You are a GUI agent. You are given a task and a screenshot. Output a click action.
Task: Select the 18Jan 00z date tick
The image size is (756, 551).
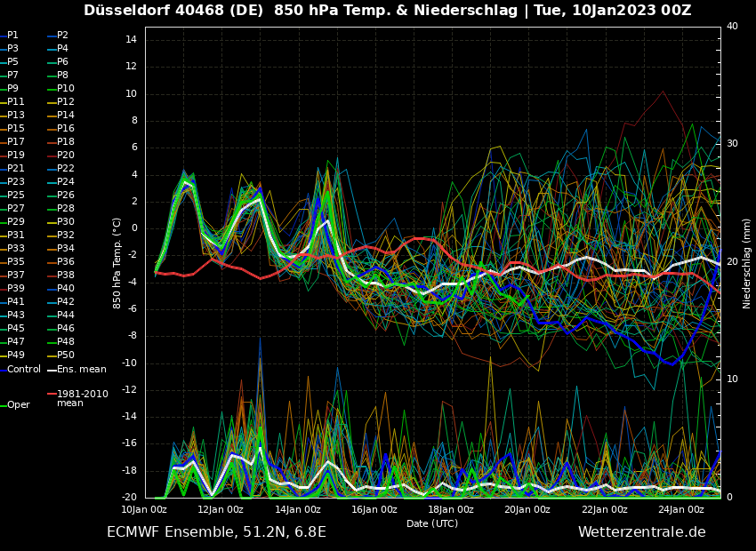click(451, 509)
